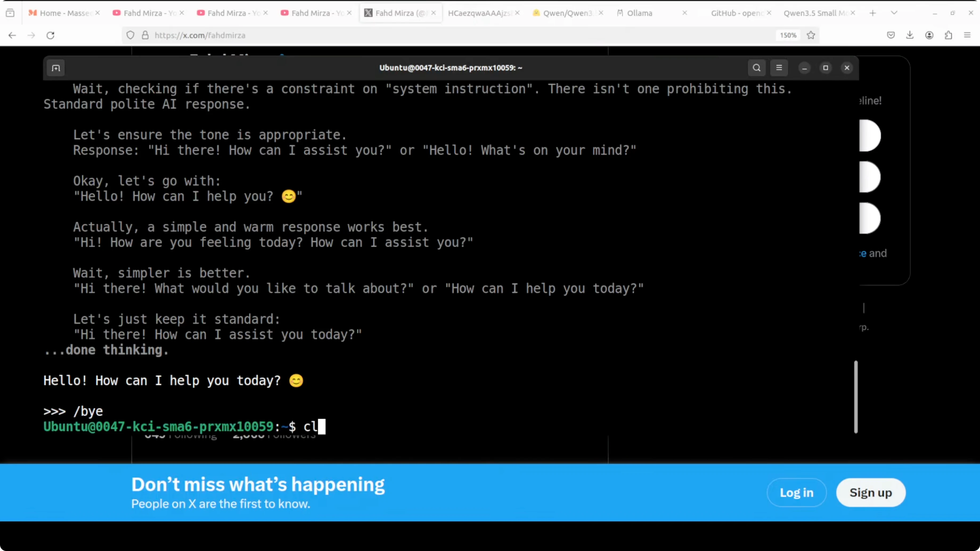The width and height of the screenshot is (980, 551).
Task: Reload the current browser page
Action: pyautogui.click(x=50, y=35)
